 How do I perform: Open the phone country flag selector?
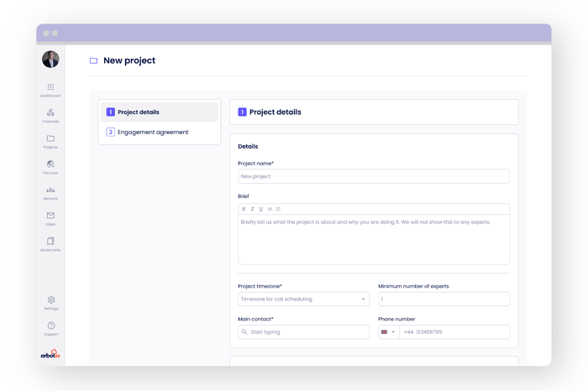pyautogui.click(x=387, y=332)
